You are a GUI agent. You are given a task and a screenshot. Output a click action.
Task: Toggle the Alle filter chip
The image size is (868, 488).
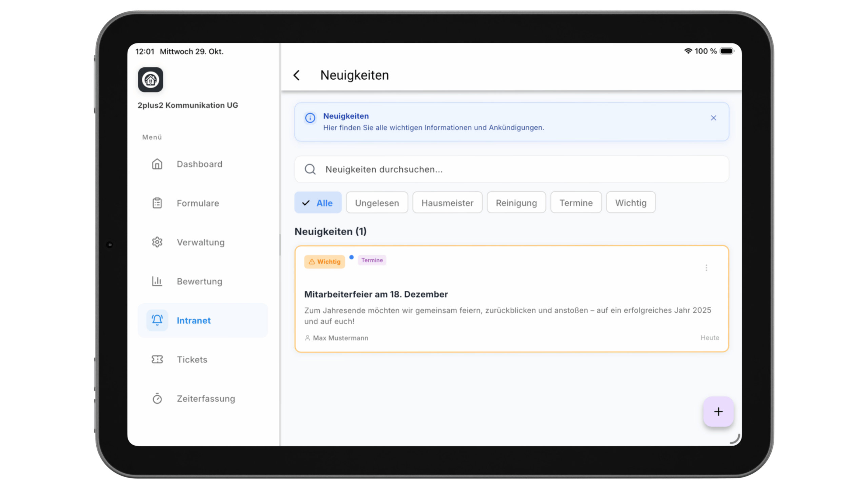(318, 203)
